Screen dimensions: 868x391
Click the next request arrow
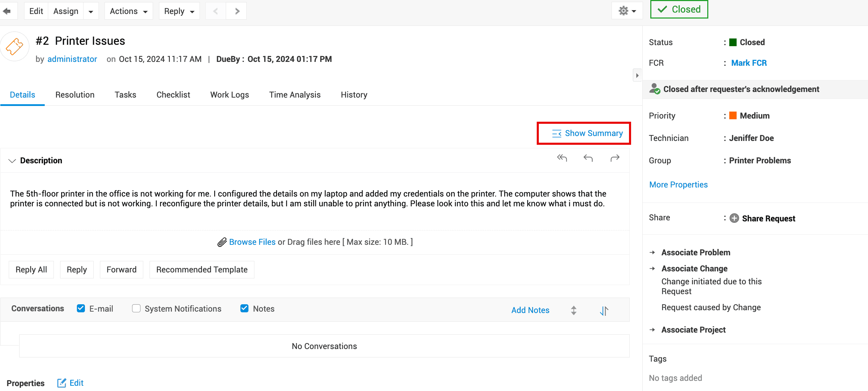237,11
